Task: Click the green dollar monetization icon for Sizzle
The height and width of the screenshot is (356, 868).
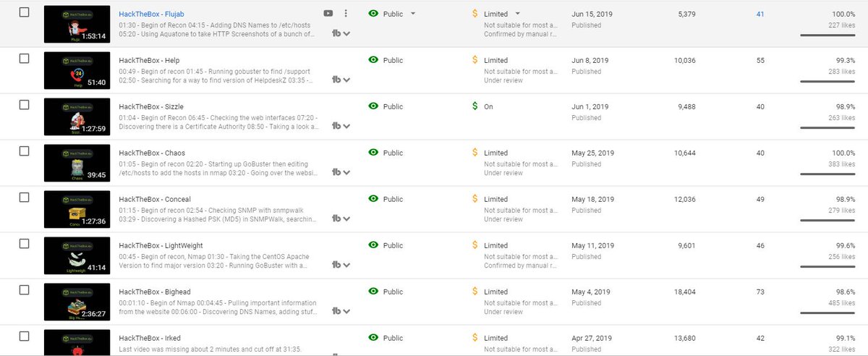Action: pyautogui.click(x=475, y=106)
